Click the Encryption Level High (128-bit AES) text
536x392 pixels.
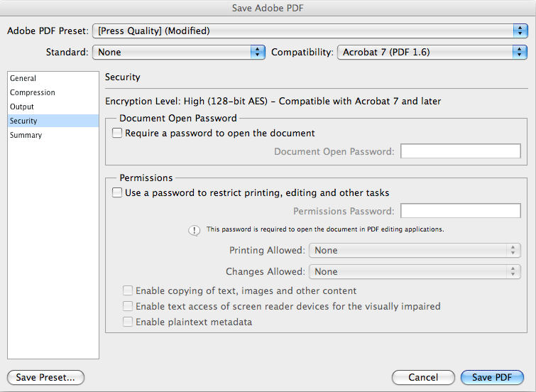pos(273,102)
